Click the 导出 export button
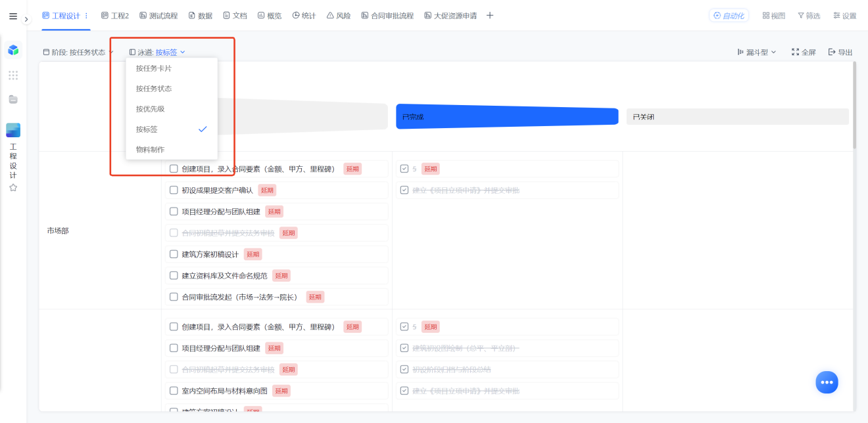Viewport: 868px width, 423px height. (840, 52)
